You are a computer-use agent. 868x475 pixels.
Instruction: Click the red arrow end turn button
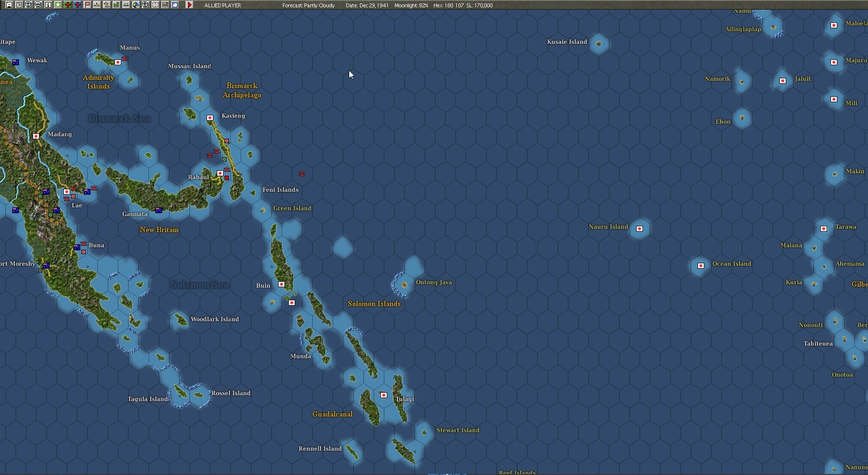[189, 5]
